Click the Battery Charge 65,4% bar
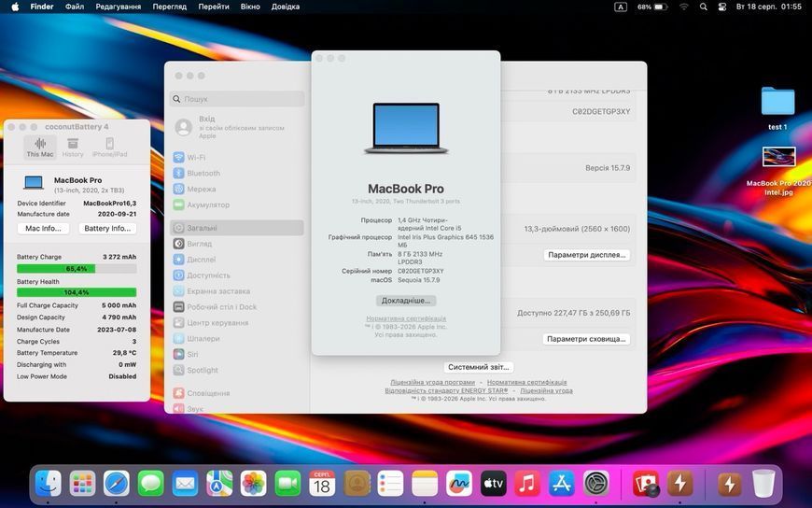This screenshot has height=508, width=812. click(x=77, y=269)
